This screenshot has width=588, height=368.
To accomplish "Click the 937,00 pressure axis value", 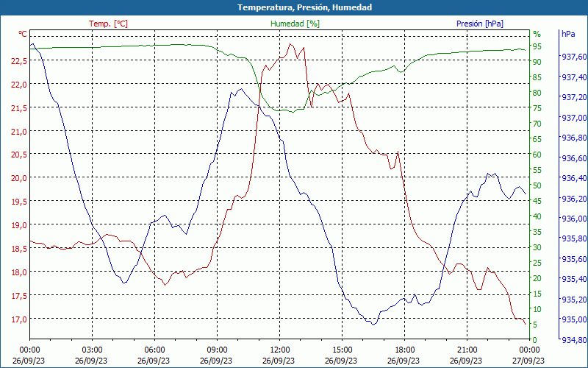I will tap(574, 118).
